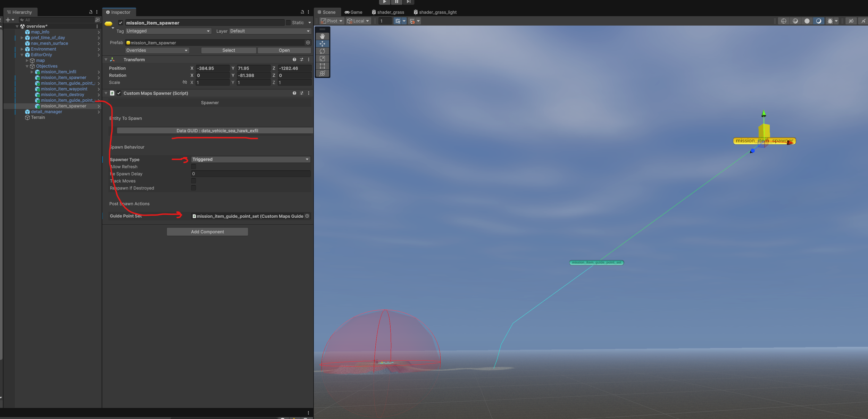
Task: Select the Rotate tool in scene toolbar
Action: [322, 51]
